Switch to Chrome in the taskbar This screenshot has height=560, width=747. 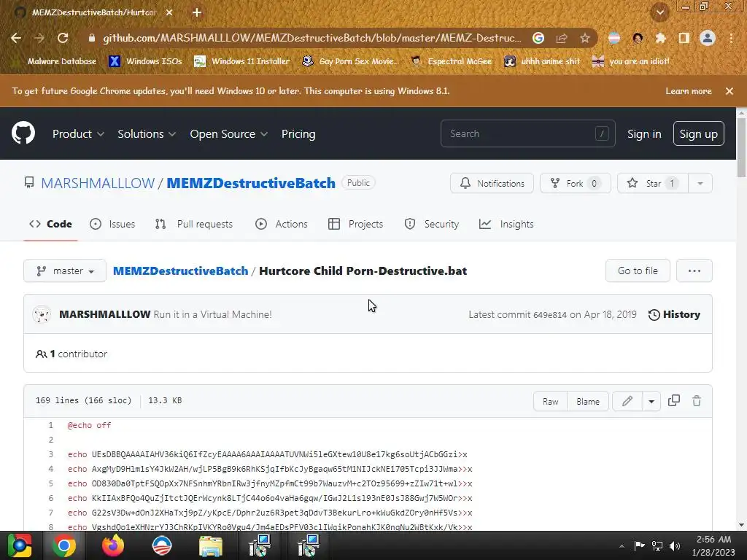click(x=64, y=545)
